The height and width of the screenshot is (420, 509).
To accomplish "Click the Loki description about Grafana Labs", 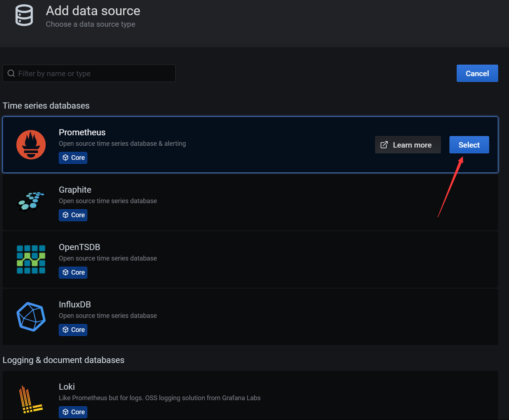I will point(159,398).
